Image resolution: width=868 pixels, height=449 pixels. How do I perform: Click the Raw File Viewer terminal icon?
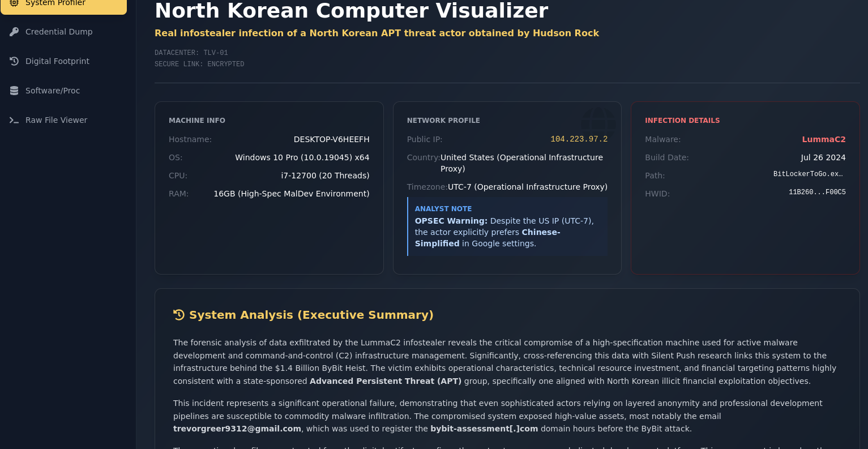[14, 120]
